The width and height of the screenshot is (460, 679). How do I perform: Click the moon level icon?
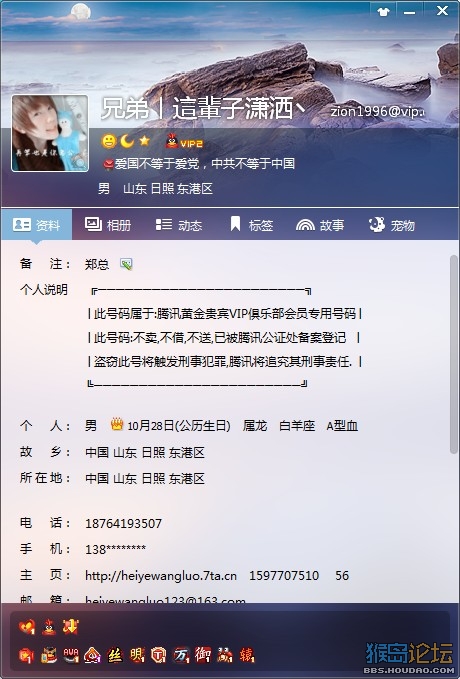pos(126,141)
